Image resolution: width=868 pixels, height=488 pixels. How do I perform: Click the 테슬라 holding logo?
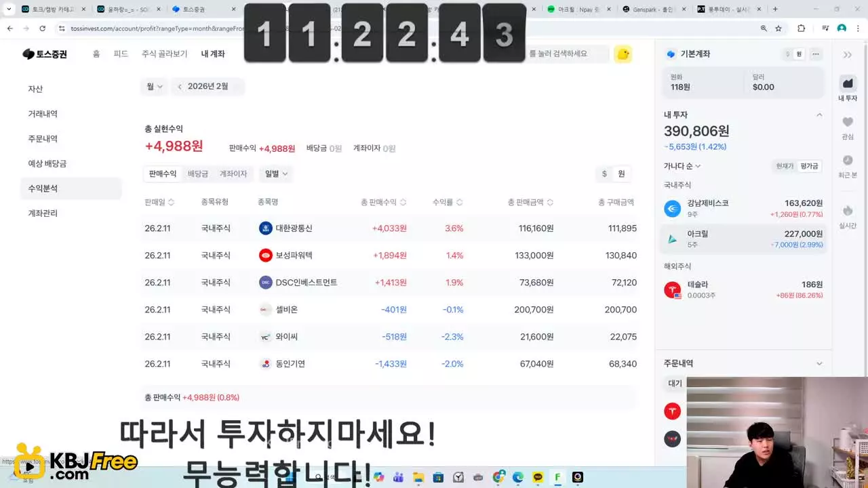[x=672, y=290]
